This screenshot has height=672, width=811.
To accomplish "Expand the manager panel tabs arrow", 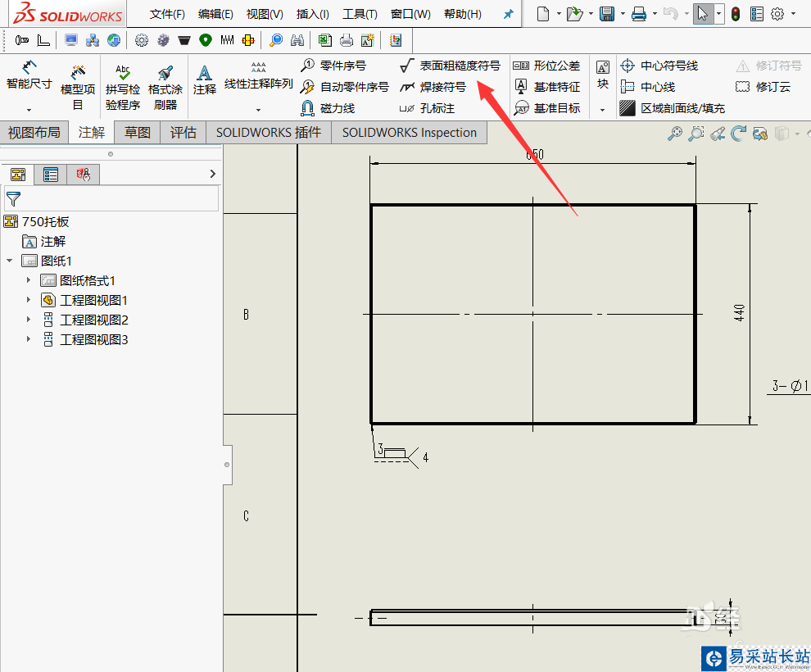I will pyautogui.click(x=212, y=174).
